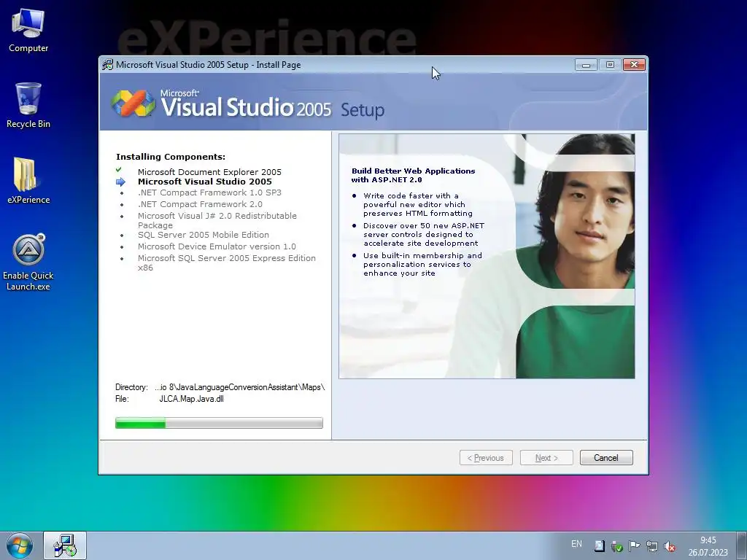Click the promotional ASP.NET image panel
This screenshot has width=747, height=560.
[487, 256]
